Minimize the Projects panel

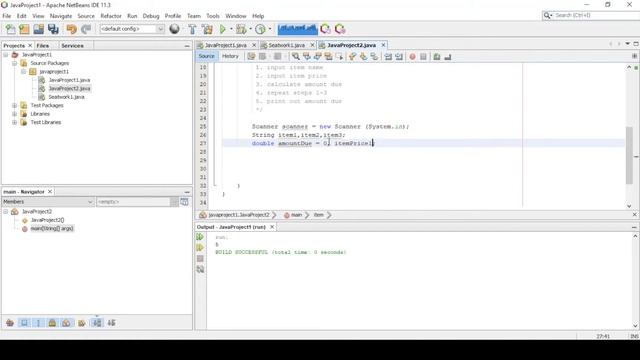[x=187, y=46]
